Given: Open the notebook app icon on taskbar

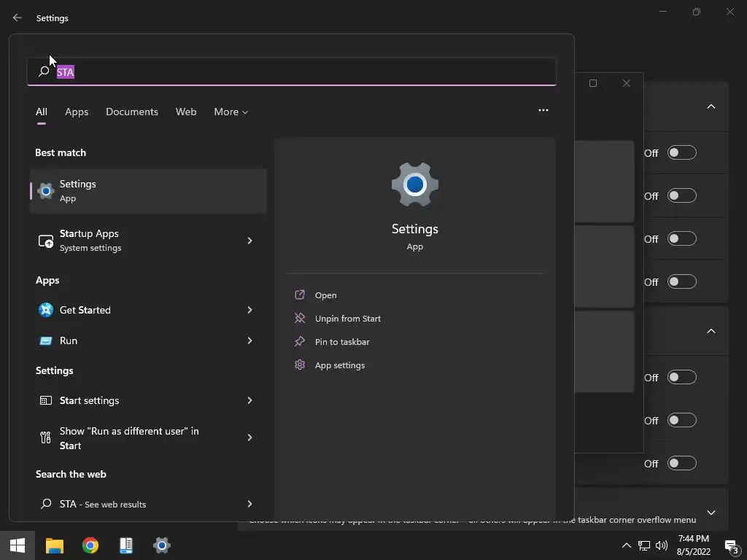Looking at the screenshot, I should click(x=126, y=545).
